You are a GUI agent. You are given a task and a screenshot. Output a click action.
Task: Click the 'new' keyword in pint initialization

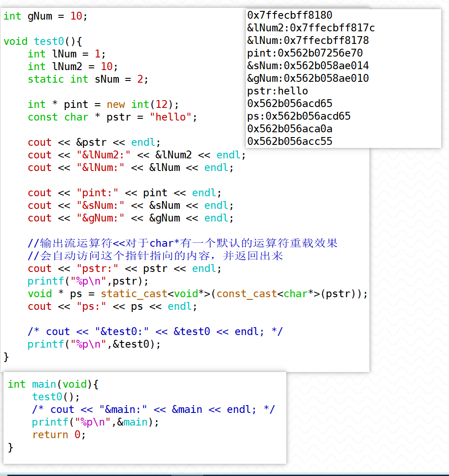115,104
